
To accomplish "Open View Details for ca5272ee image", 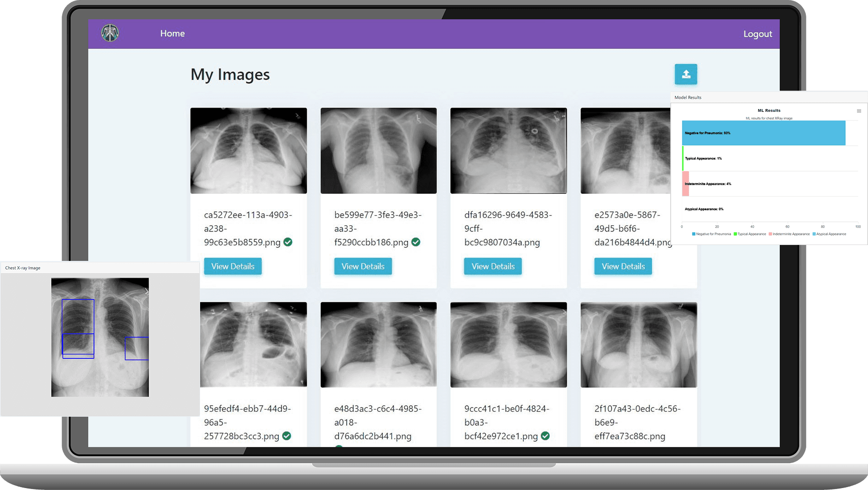I will click(232, 266).
